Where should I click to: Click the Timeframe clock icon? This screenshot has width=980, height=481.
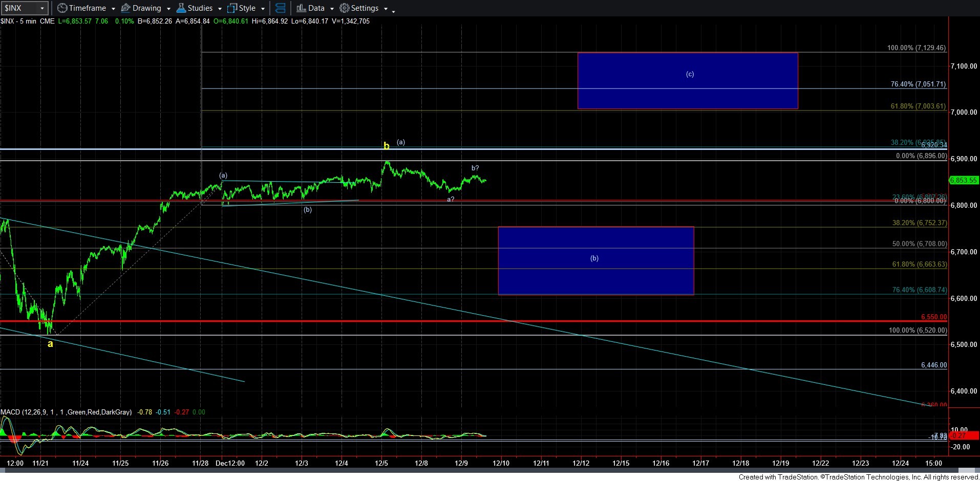click(62, 8)
